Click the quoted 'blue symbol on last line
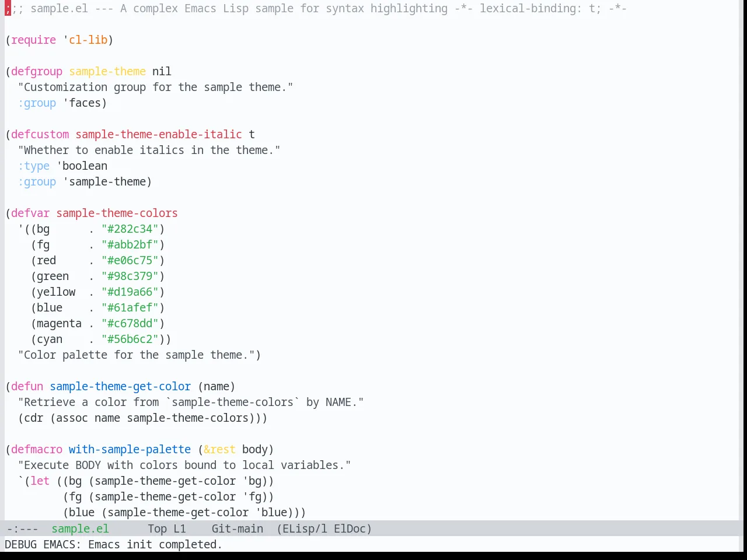 tap(271, 512)
